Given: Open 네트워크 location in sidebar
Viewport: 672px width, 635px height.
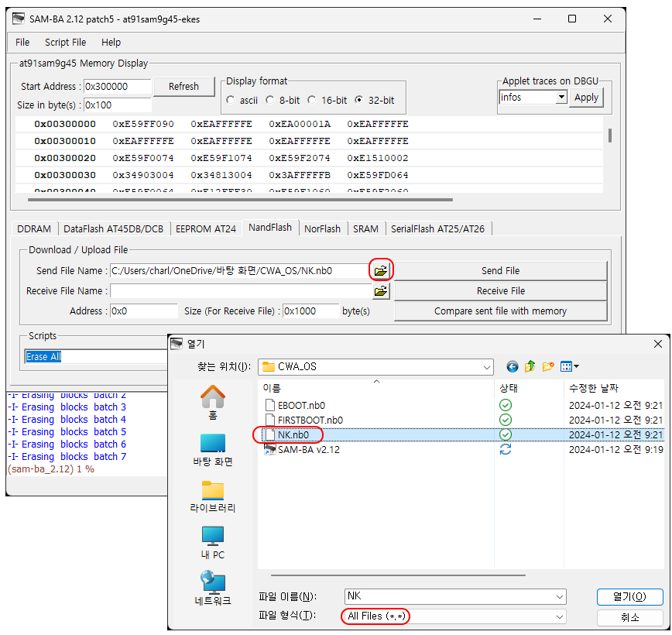Looking at the screenshot, I should [x=213, y=588].
